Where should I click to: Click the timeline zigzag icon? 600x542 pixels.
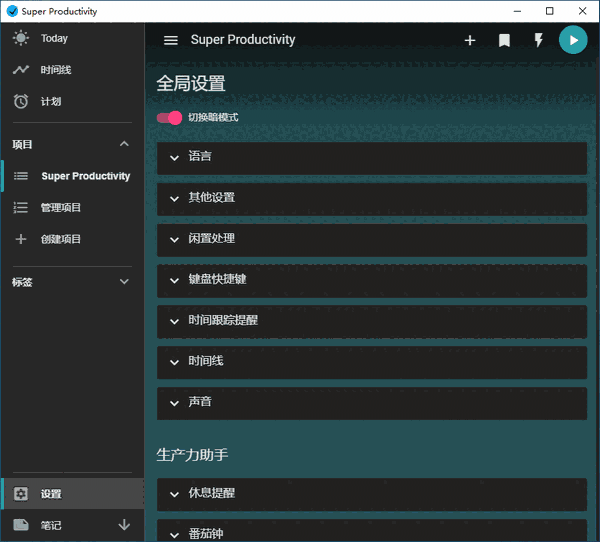(21, 70)
